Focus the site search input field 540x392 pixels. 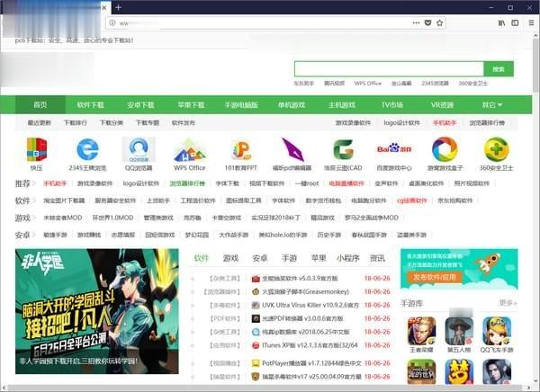[389, 69]
